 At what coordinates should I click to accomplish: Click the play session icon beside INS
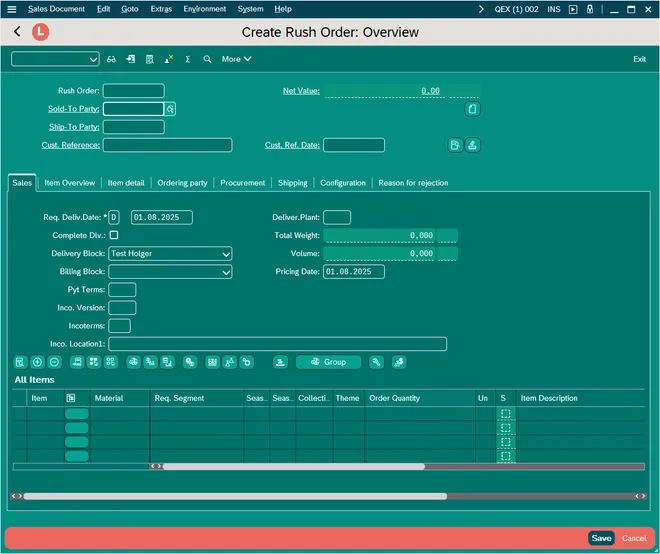point(573,9)
